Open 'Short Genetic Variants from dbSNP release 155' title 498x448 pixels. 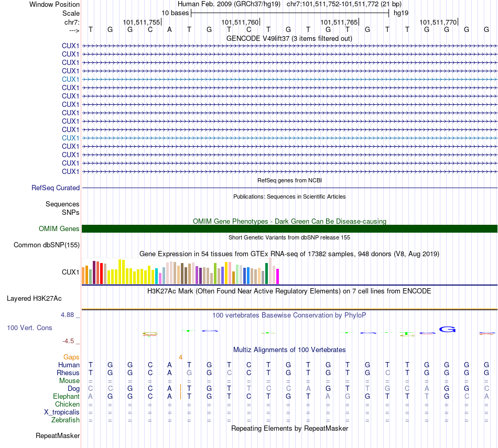click(289, 237)
